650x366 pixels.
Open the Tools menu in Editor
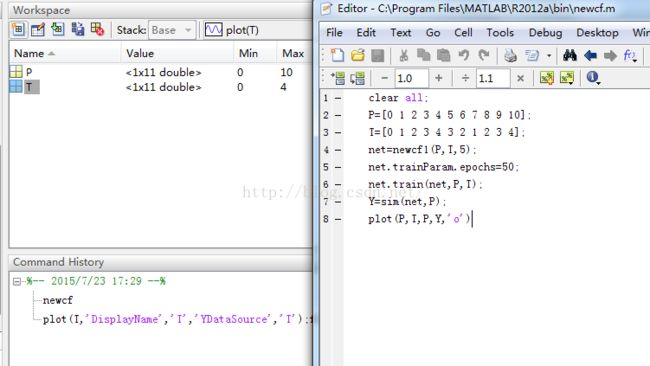500,33
